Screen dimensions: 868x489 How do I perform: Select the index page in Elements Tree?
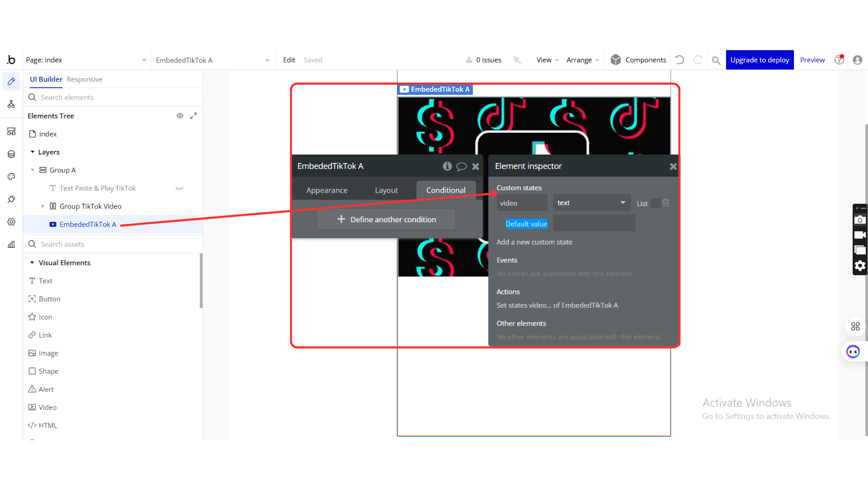point(48,134)
